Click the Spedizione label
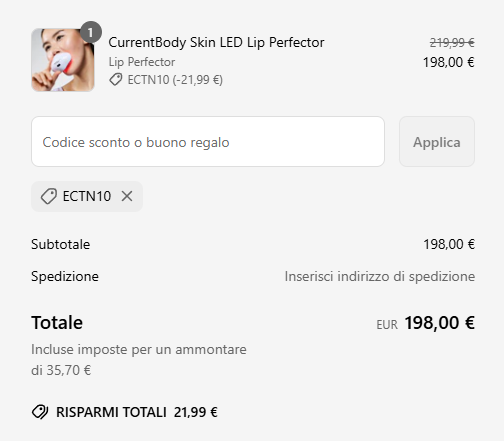The width and height of the screenshot is (504, 441). click(65, 276)
